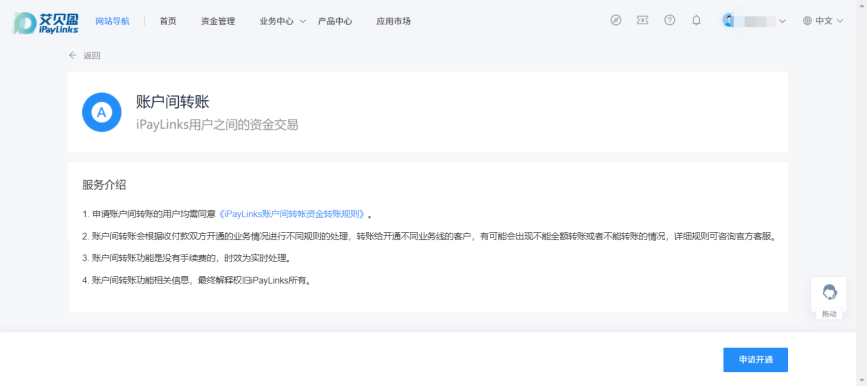The height and width of the screenshot is (386, 867).
Task: Open the compass navigation icon
Action: click(x=615, y=20)
